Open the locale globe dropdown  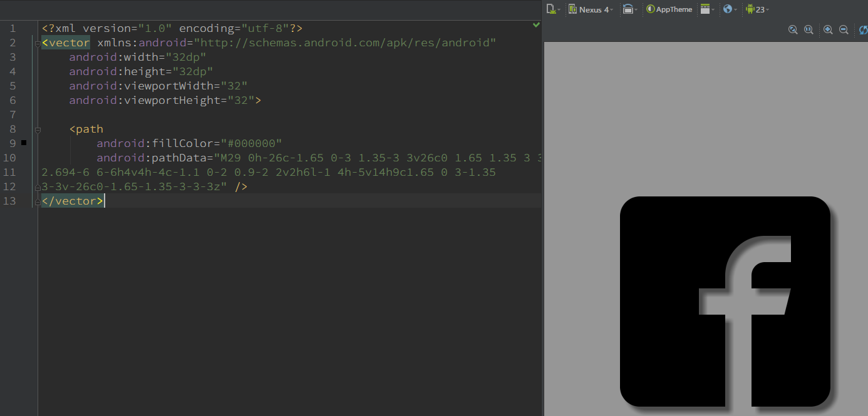click(x=730, y=9)
